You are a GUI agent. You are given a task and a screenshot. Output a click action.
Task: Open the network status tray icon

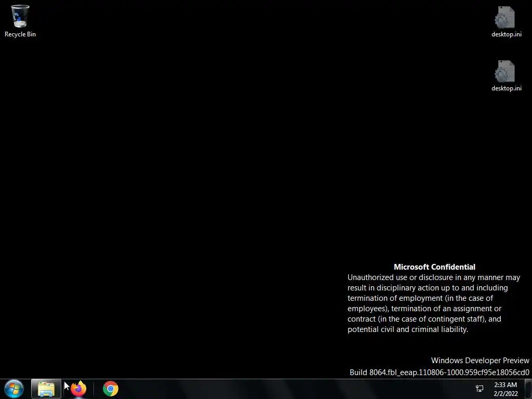click(x=480, y=389)
